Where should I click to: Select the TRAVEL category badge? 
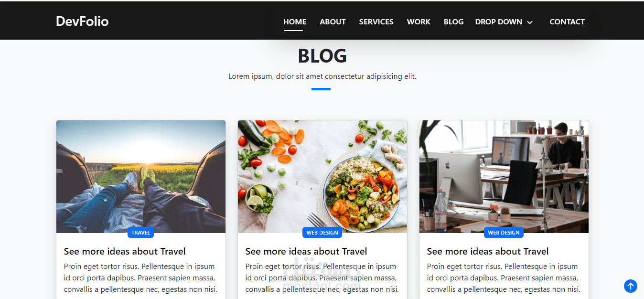pyautogui.click(x=140, y=233)
